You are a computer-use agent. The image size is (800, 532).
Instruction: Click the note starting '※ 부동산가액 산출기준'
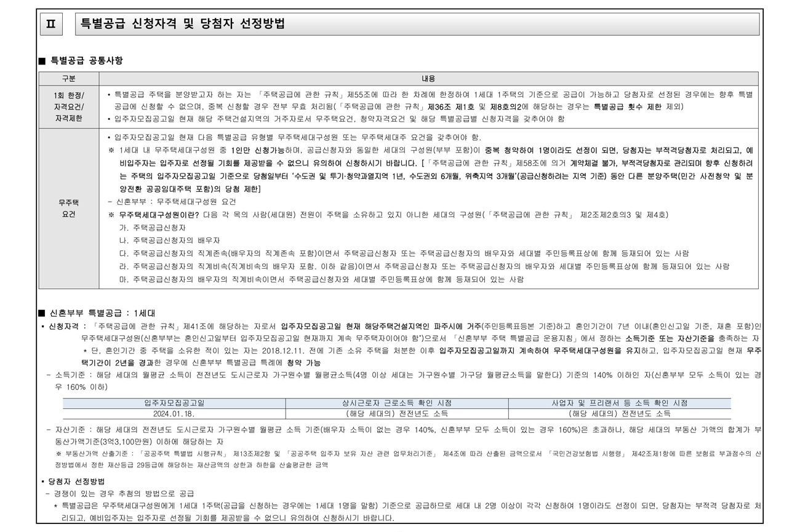408,459
